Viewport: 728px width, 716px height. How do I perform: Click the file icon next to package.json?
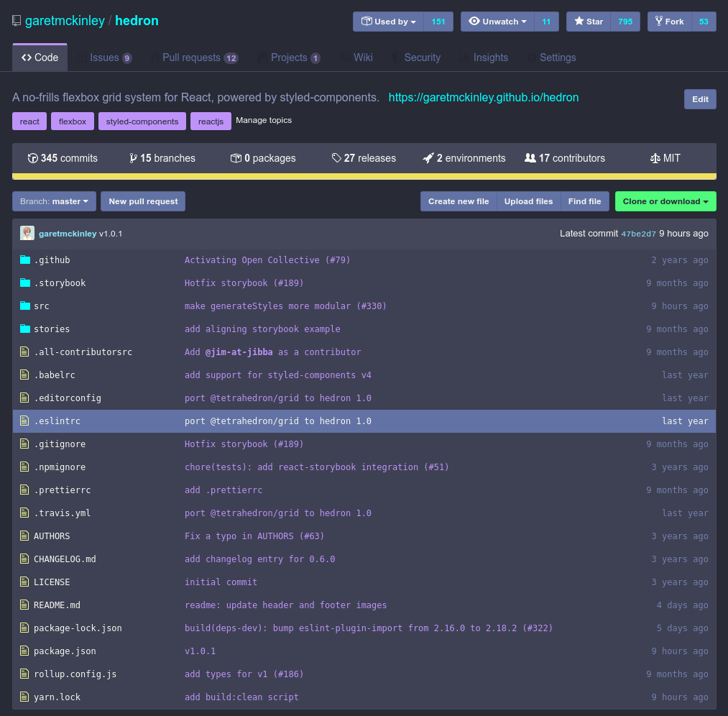tap(24, 651)
